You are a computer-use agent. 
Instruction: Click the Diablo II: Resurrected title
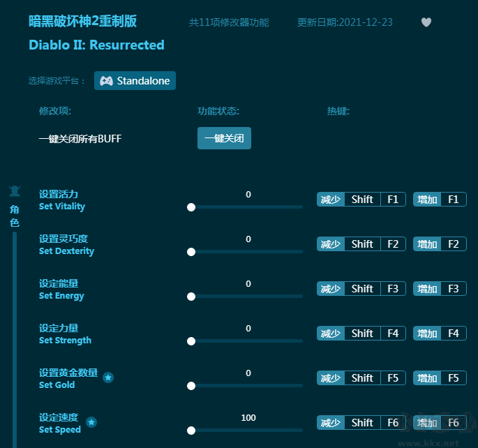(x=96, y=45)
